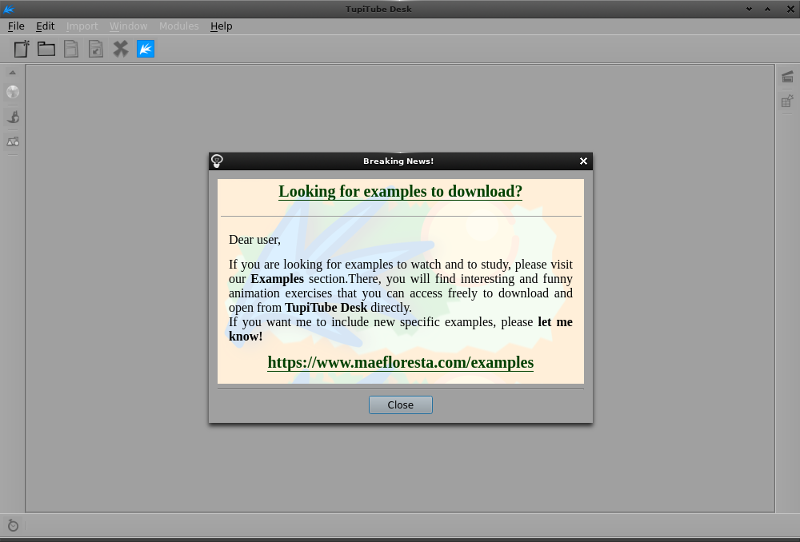Viewport: 800px width, 542px height.
Task: Open the File menu
Action: (x=16, y=26)
